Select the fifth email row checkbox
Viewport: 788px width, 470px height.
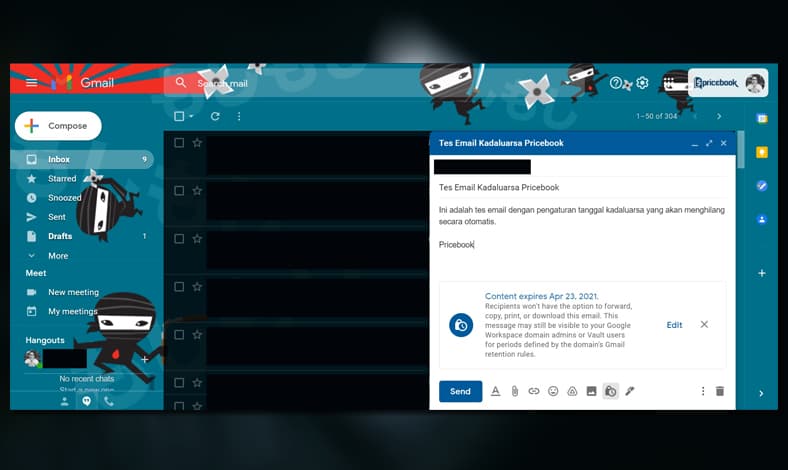pyautogui.click(x=179, y=335)
